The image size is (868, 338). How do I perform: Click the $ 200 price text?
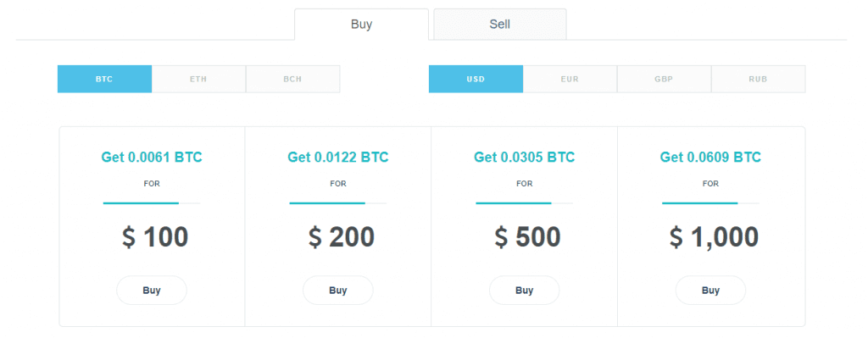[341, 237]
